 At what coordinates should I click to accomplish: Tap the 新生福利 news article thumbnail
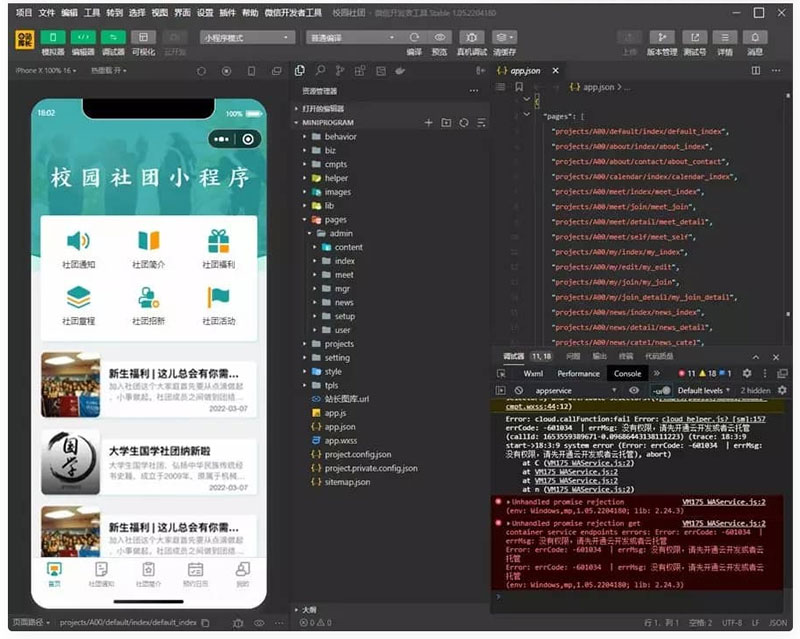pyautogui.click(x=70, y=385)
